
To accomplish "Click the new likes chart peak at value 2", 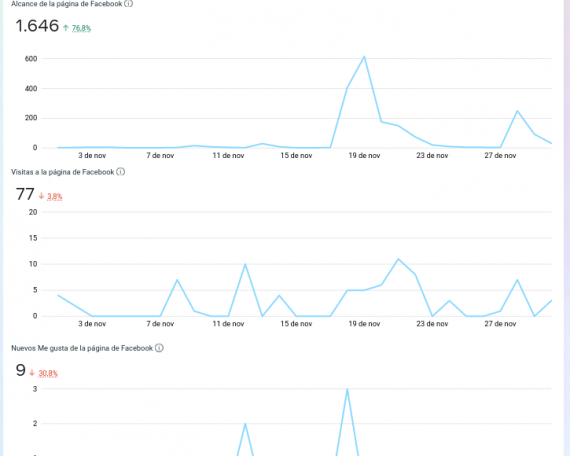I will [245, 424].
